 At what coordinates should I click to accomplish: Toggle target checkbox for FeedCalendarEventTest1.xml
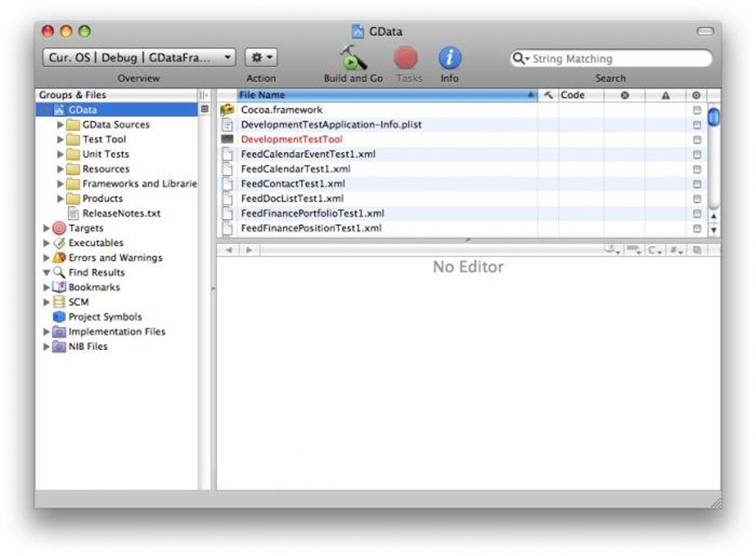pyautogui.click(x=697, y=154)
